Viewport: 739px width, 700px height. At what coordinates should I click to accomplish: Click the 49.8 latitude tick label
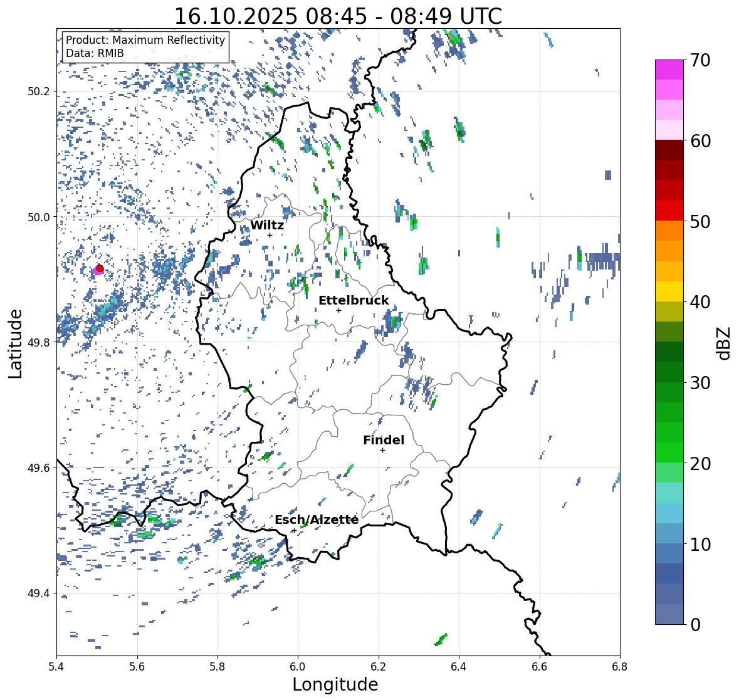[x=39, y=342]
